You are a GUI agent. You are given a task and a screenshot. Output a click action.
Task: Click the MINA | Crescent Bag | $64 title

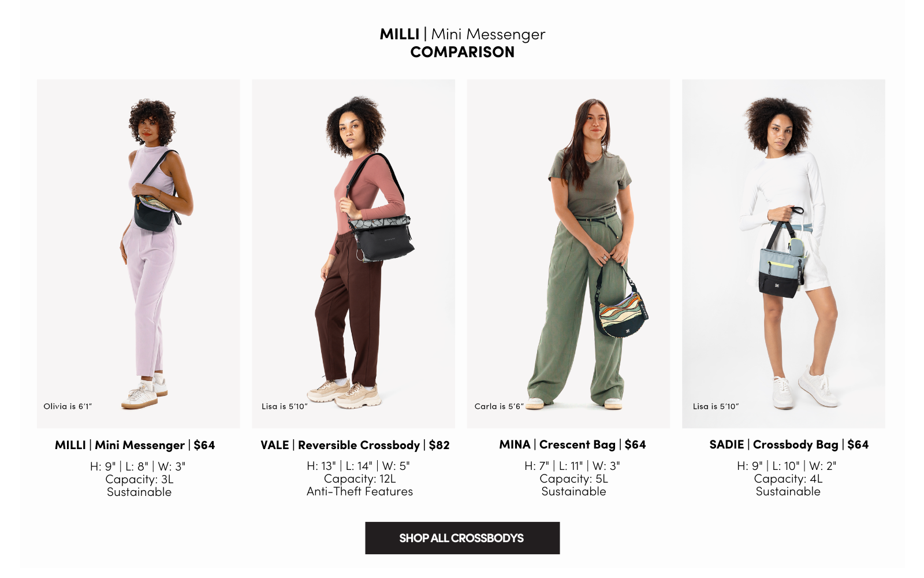[572, 444]
